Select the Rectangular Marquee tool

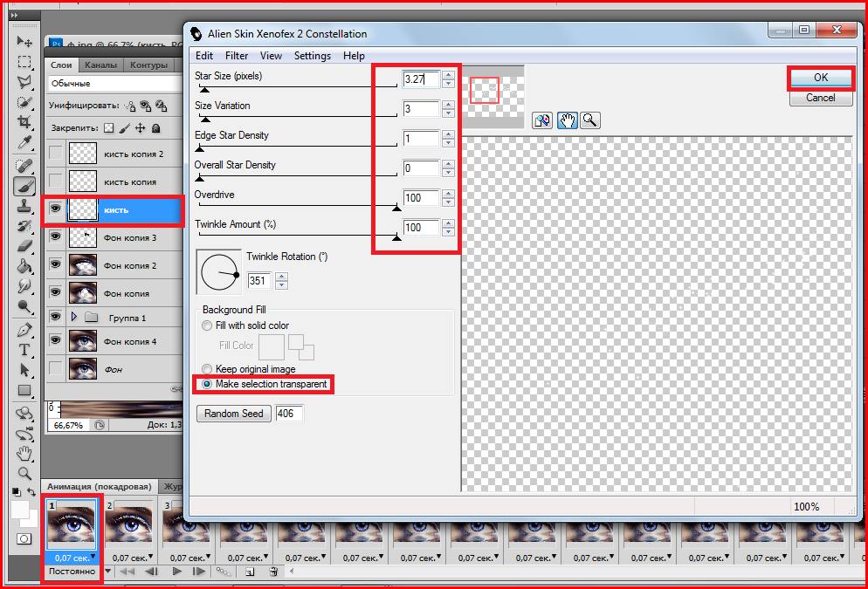pyautogui.click(x=24, y=61)
